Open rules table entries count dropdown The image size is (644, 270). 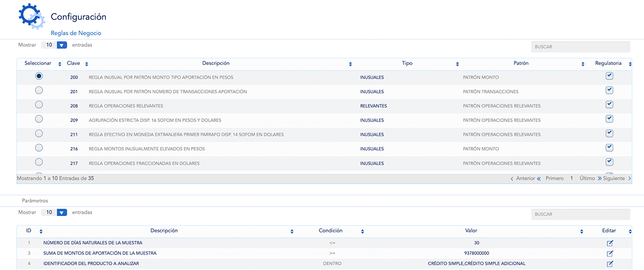click(62, 45)
